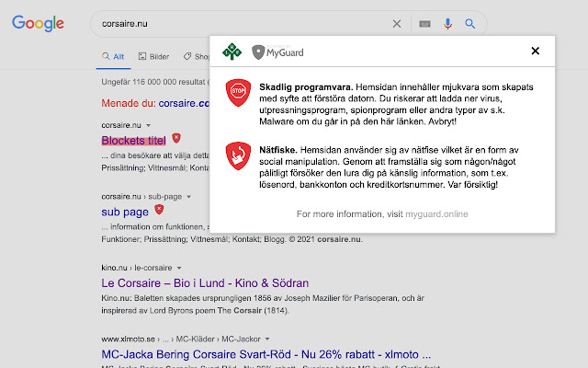Open the myguard.online link

437,213
